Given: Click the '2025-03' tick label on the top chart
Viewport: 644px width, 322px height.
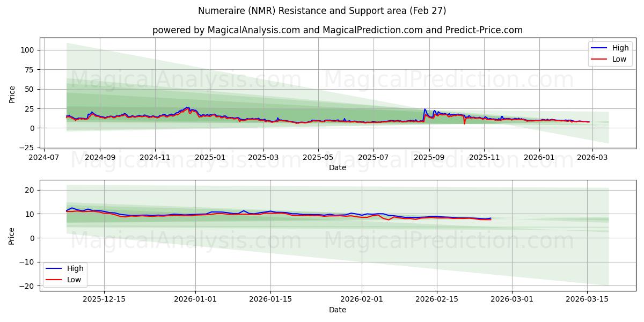Looking at the screenshot, I should pyautogui.click(x=264, y=158).
